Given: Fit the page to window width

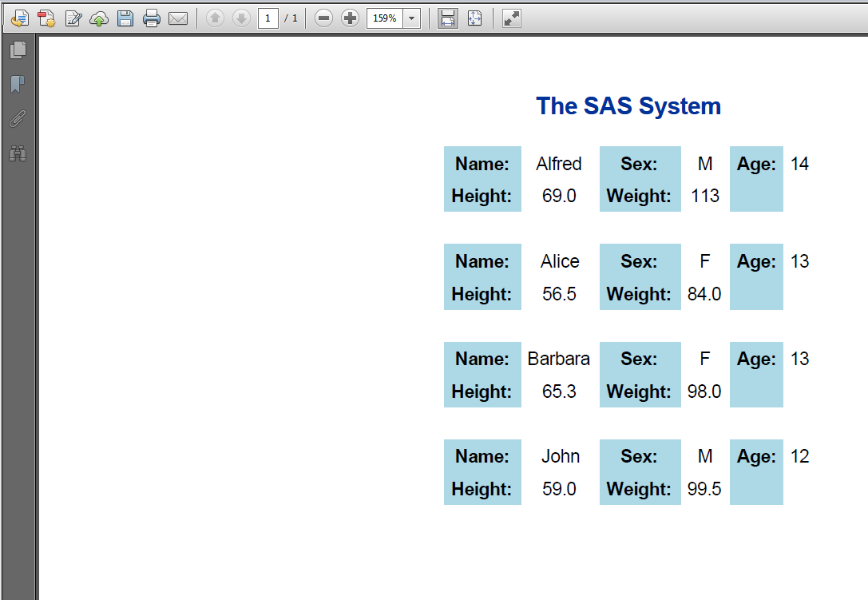Looking at the screenshot, I should pyautogui.click(x=448, y=18).
